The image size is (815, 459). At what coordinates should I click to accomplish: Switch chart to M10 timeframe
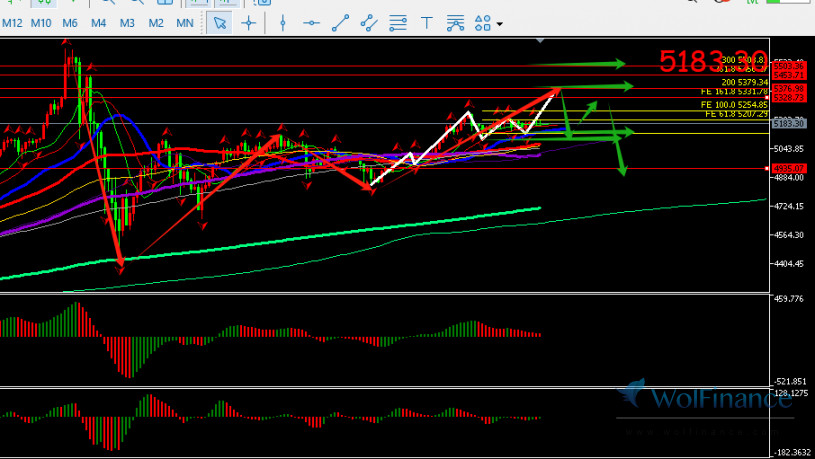41,22
